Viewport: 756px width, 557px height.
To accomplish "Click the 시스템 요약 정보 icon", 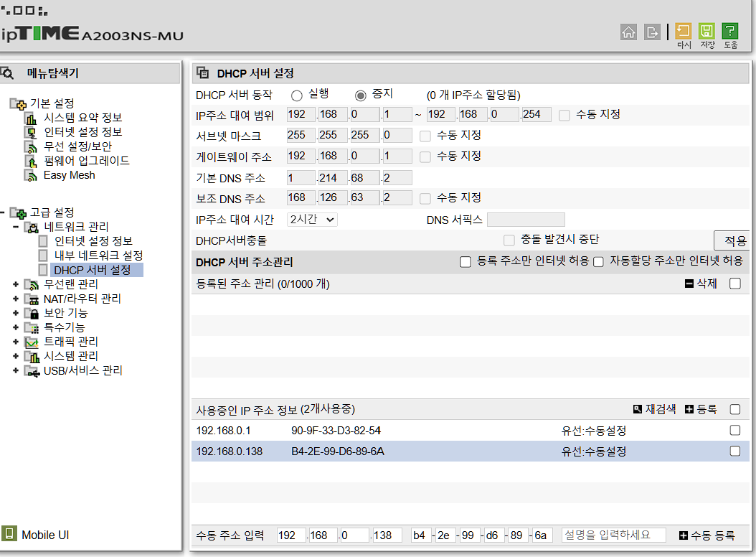I will coord(32,118).
